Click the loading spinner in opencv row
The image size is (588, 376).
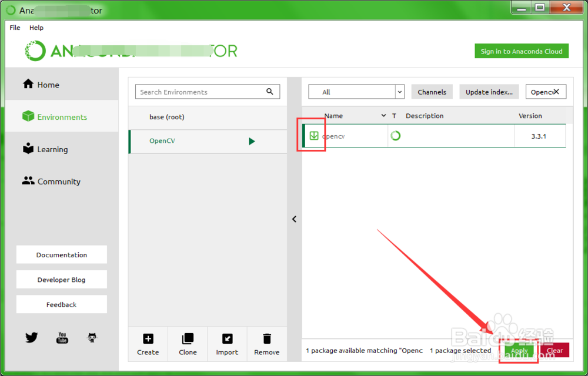click(395, 136)
